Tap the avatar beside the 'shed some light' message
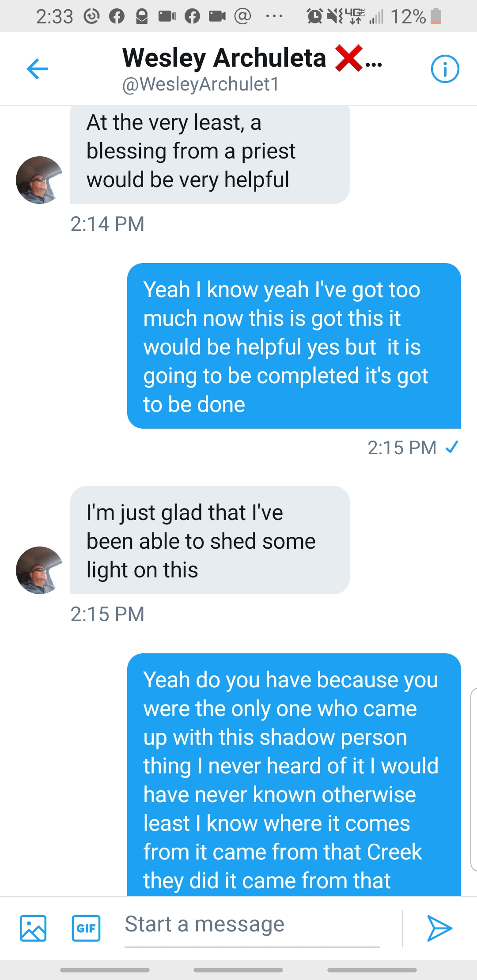This screenshot has height=980, width=477. tap(39, 570)
